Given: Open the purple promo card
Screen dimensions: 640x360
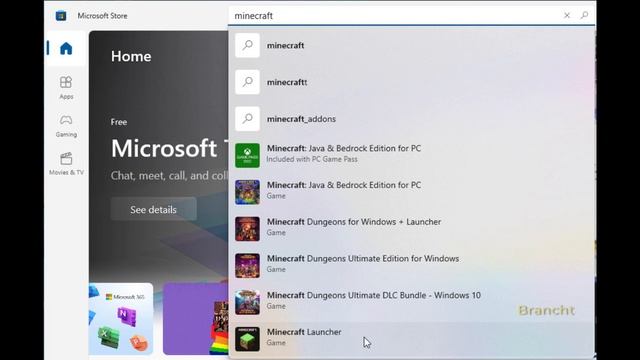Looking at the screenshot, I should (x=196, y=319).
